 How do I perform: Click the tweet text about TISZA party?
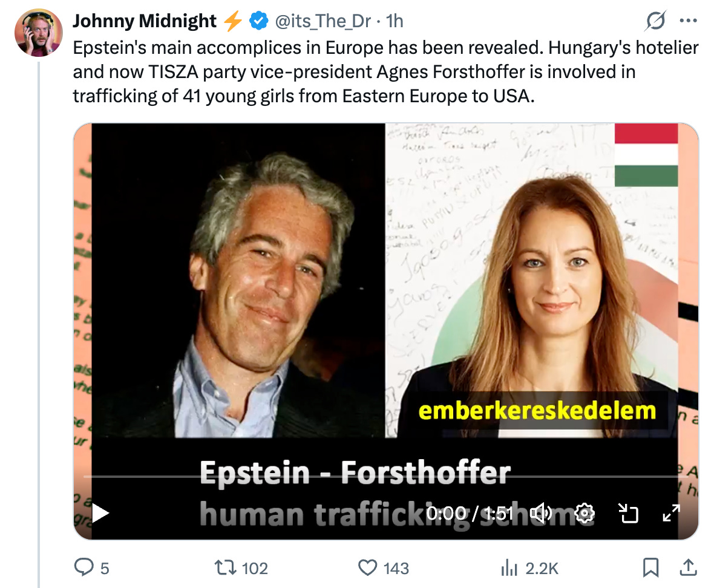[x=385, y=72]
